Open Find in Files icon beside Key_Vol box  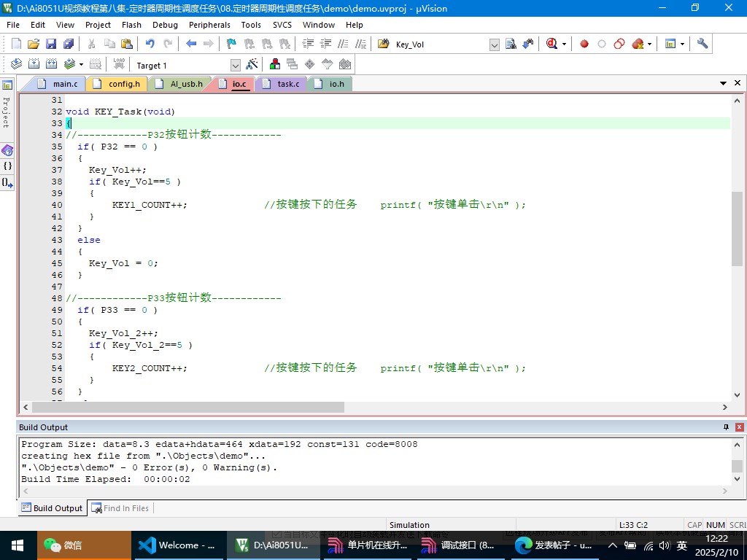[384, 44]
